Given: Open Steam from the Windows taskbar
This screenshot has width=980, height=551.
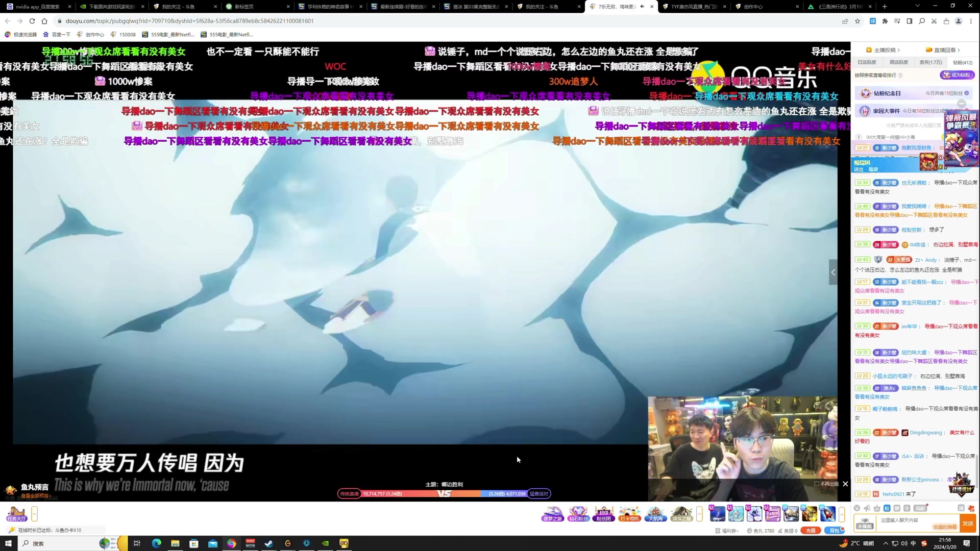Looking at the screenshot, I should (x=269, y=543).
